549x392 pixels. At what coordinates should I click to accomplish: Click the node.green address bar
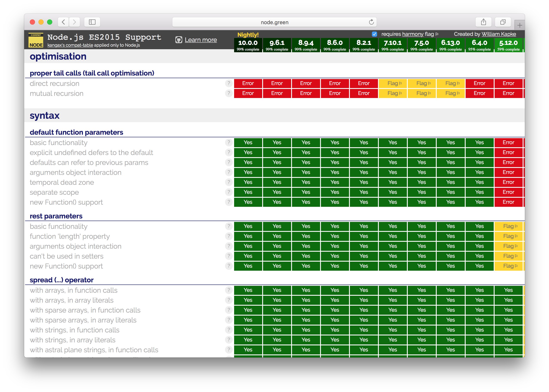coord(274,22)
